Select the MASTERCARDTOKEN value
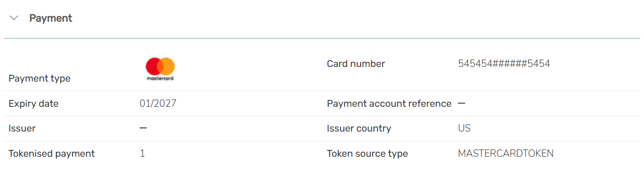Image resolution: width=644 pixels, height=176 pixels. 506,154
